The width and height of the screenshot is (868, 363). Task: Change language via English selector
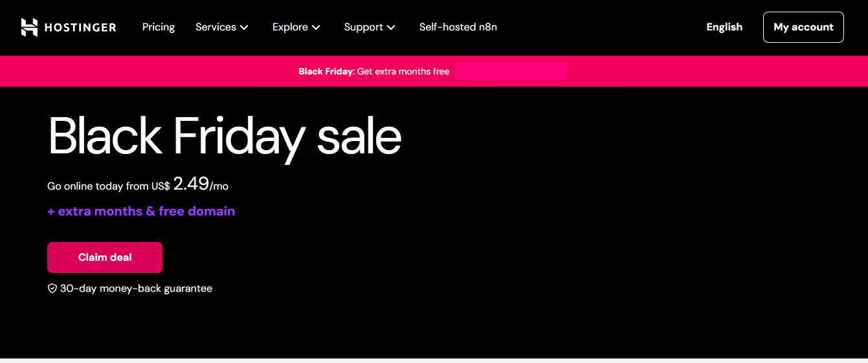724,27
